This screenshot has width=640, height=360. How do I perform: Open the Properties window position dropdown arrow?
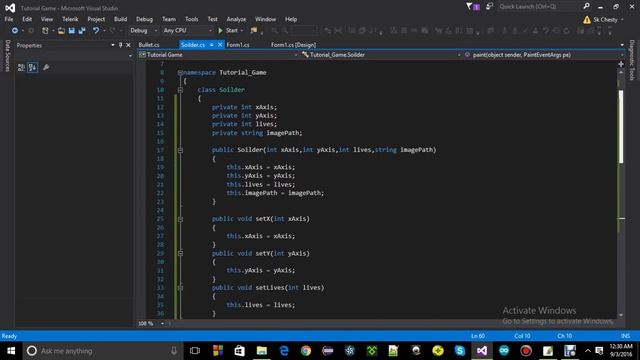click(113, 45)
